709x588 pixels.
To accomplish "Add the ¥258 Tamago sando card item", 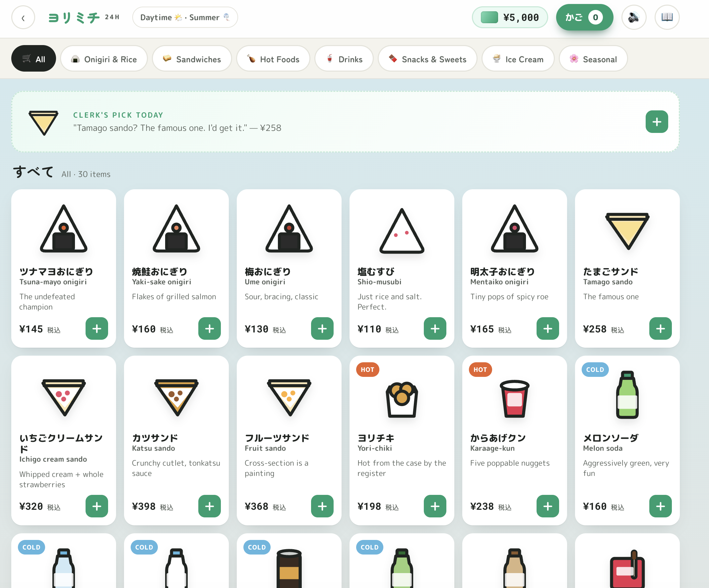I will (x=660, y=328).
